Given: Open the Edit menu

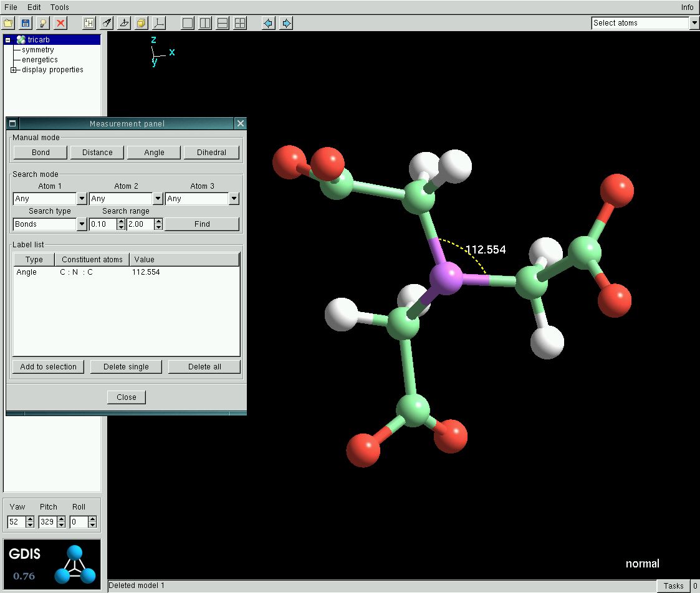Looking at the screenshot, I should (34, 7).
